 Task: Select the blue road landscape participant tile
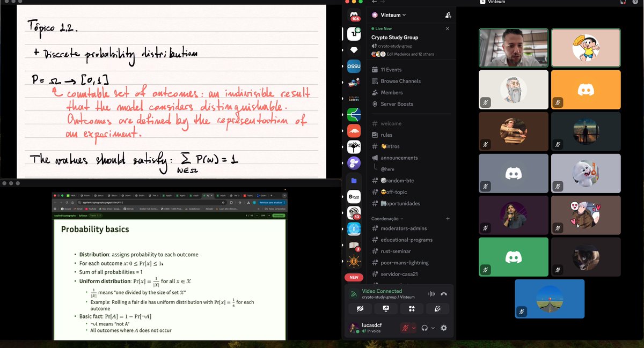click(550, 298)
